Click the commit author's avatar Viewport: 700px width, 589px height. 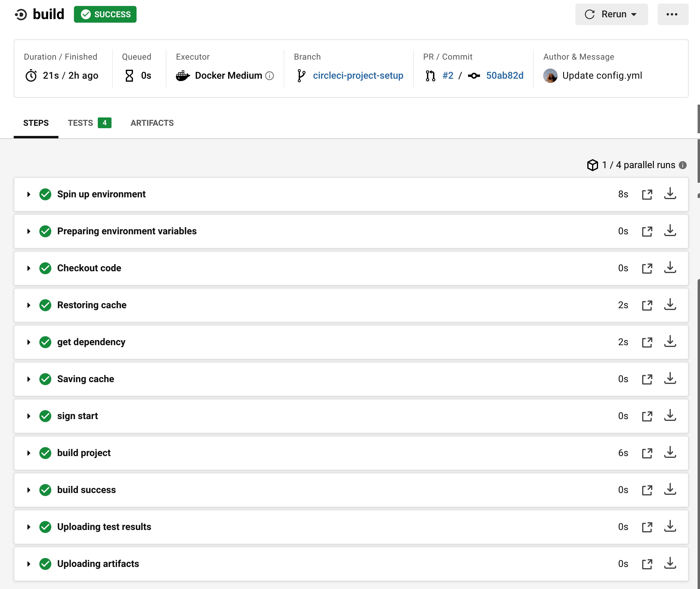point(550,75)
